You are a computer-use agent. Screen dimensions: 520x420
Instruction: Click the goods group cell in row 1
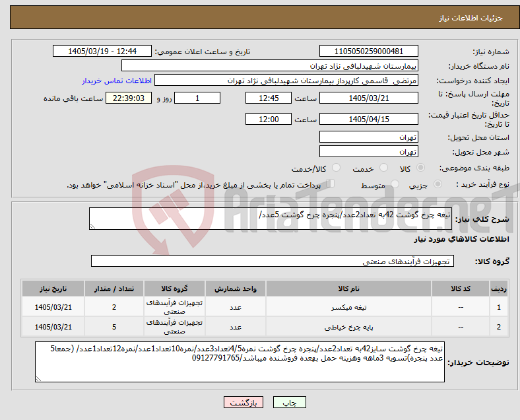174,307
